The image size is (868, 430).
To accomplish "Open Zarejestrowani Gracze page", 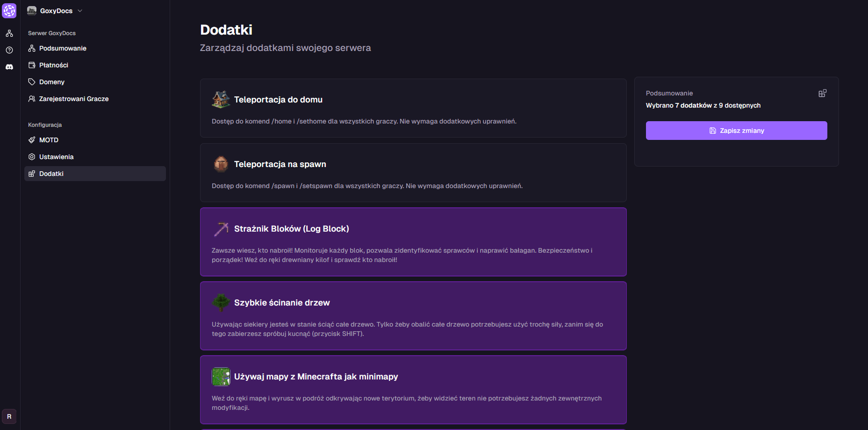I will (73, 99).
